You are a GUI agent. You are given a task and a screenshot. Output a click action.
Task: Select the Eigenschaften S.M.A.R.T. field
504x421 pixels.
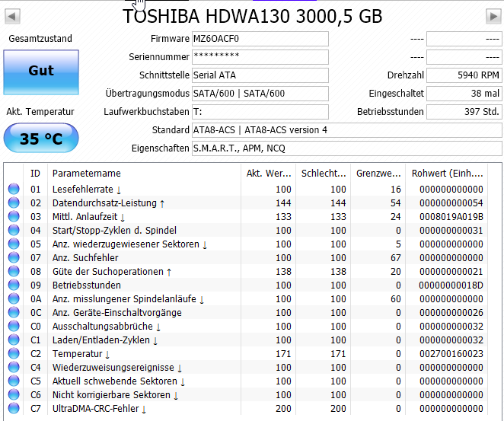pyautogui.click(x=347, y=148)
